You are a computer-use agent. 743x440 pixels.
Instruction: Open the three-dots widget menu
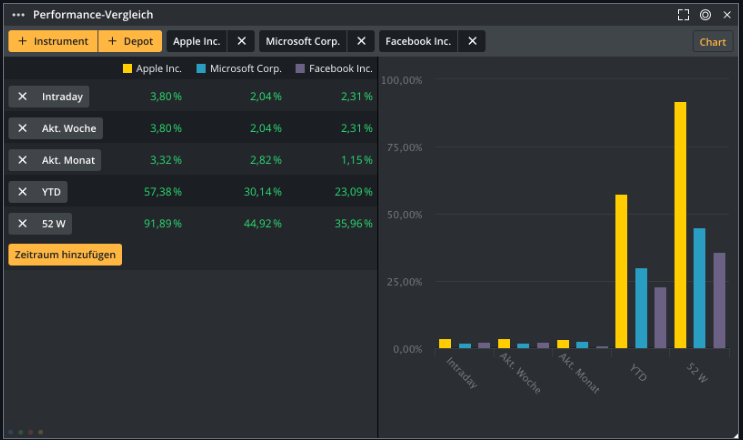click(18, 15)
